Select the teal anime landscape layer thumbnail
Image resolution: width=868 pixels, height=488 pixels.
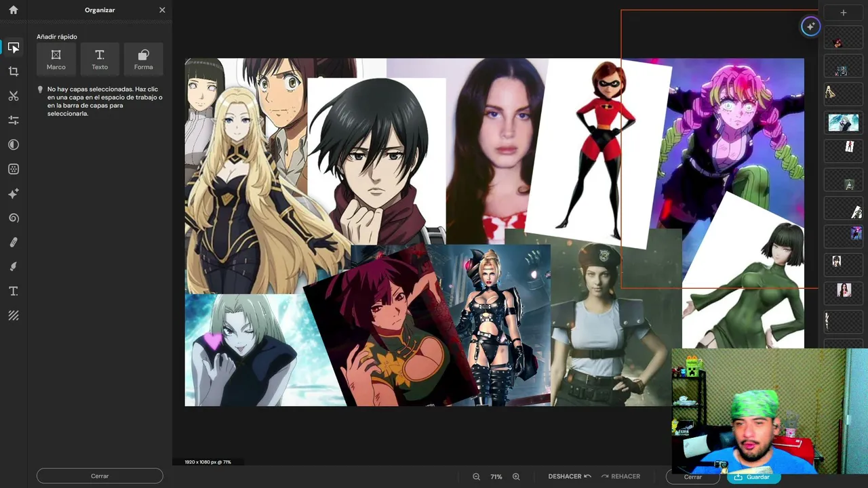pyautogui.click(x=844, y=123)
